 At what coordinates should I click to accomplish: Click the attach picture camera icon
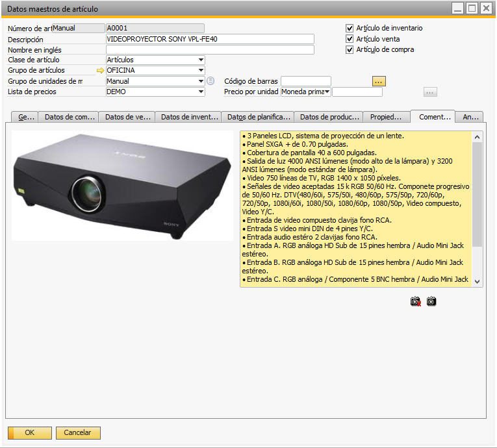(x=431, y=301)
